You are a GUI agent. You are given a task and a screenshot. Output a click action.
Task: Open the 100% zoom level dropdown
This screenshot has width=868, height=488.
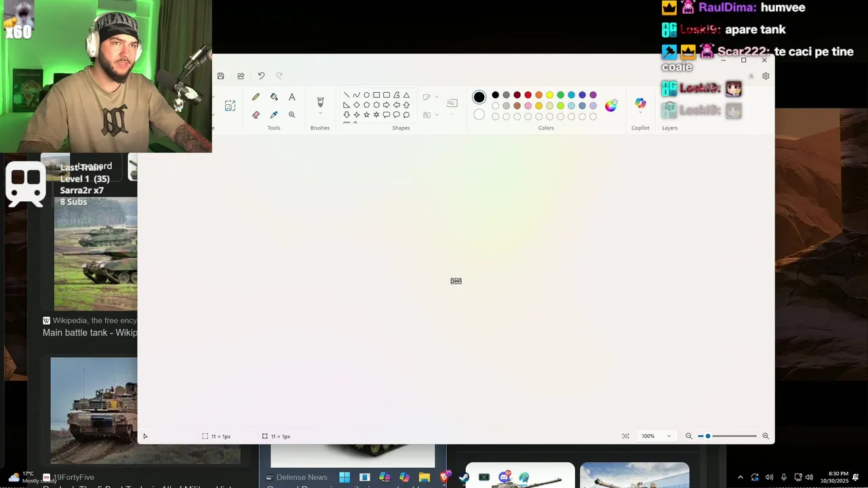pos(656,436)
